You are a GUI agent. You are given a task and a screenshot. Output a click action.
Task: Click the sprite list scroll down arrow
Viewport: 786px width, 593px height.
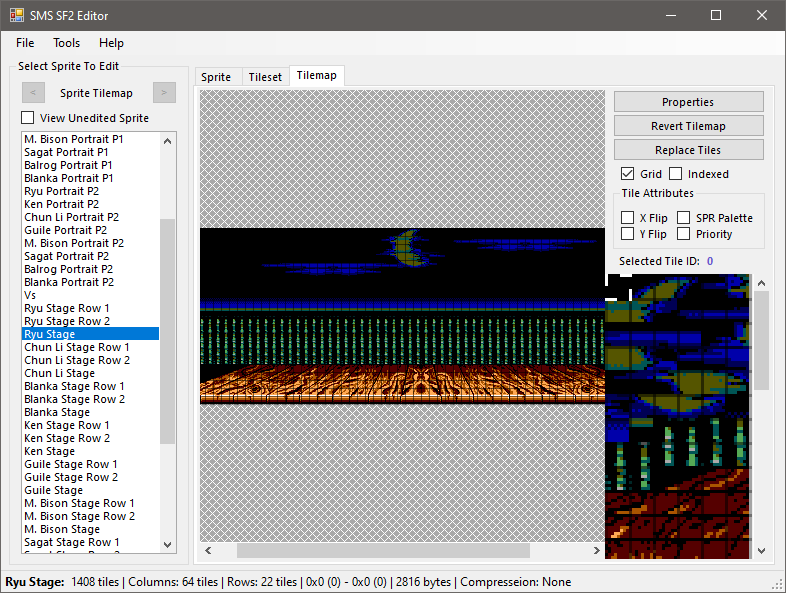click(x=167, y=544)
